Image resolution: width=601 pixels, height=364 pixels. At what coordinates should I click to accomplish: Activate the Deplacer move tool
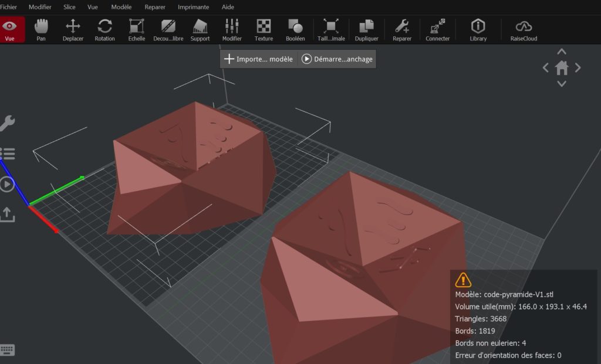tap(73, 29)
